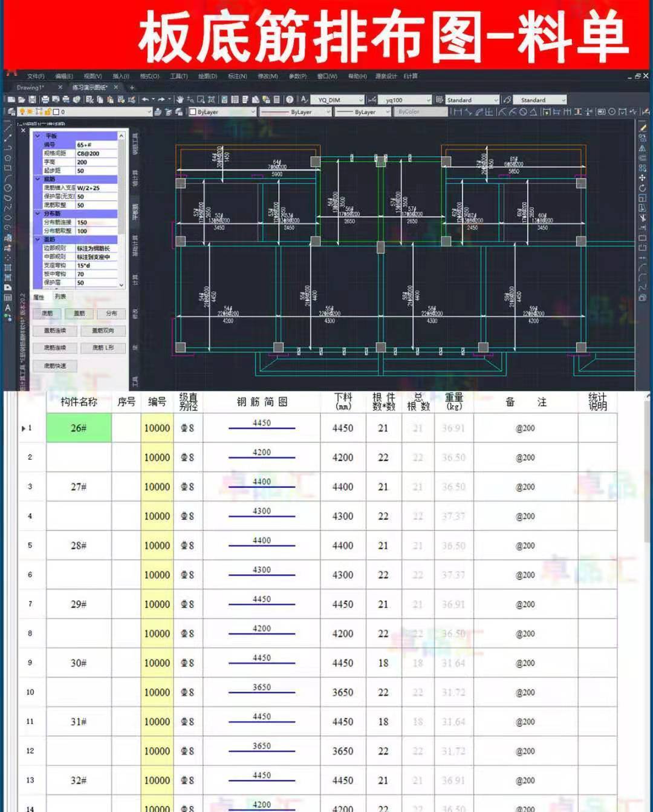653x812 pixels.
Task: Click the Save floppy disk icon
Action: (32, 99)
